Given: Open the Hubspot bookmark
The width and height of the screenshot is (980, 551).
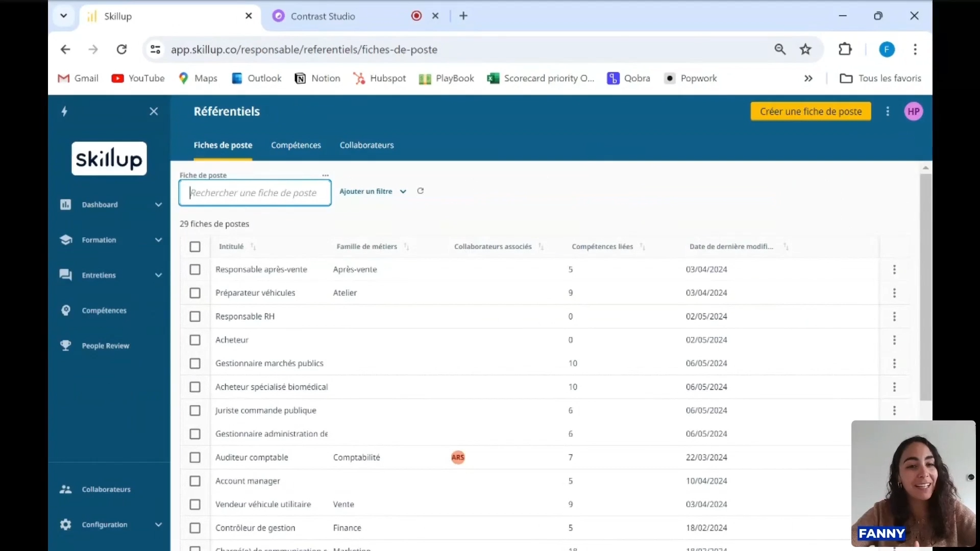Looking at the screenshot, I should tap(380, 78).
